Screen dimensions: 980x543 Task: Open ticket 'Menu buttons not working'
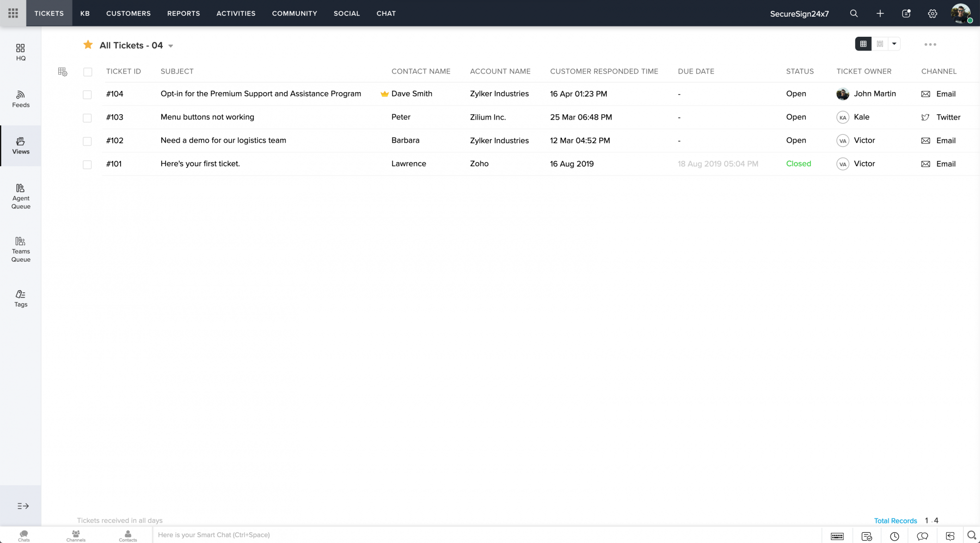point(207,117)
